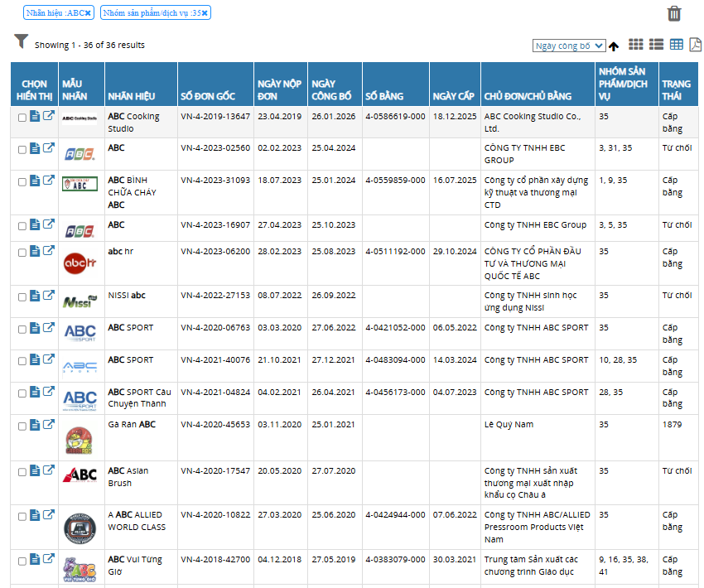Open A ABC ALLIED external link icon
Image resolution: width=704 pixels, height=588 pixels.
pyautogui.click(x=49, y=514)
